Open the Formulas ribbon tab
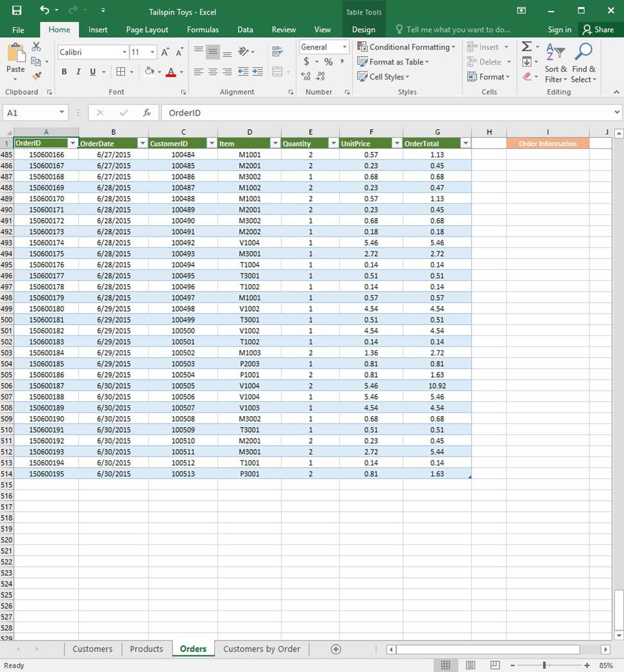Image resolution: width=624 pixels, height=672 pixels. 203,29
